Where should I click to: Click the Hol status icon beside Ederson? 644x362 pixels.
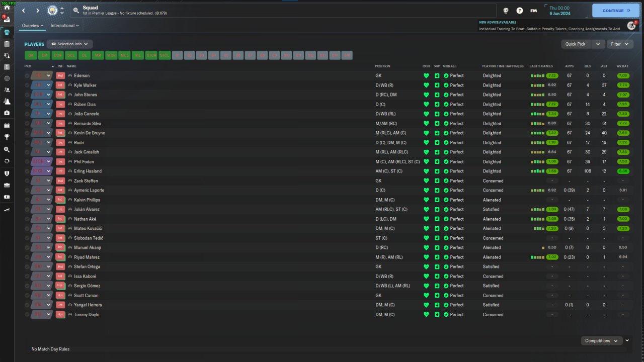(60, 76)
